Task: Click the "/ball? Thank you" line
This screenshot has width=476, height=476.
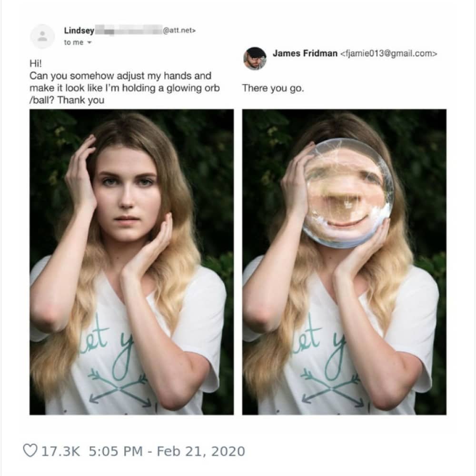Action: coord(67,100)
